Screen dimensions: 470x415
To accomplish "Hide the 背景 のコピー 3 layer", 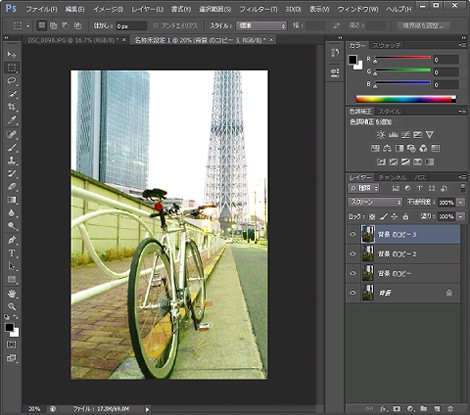I will [x=353, y=234].
